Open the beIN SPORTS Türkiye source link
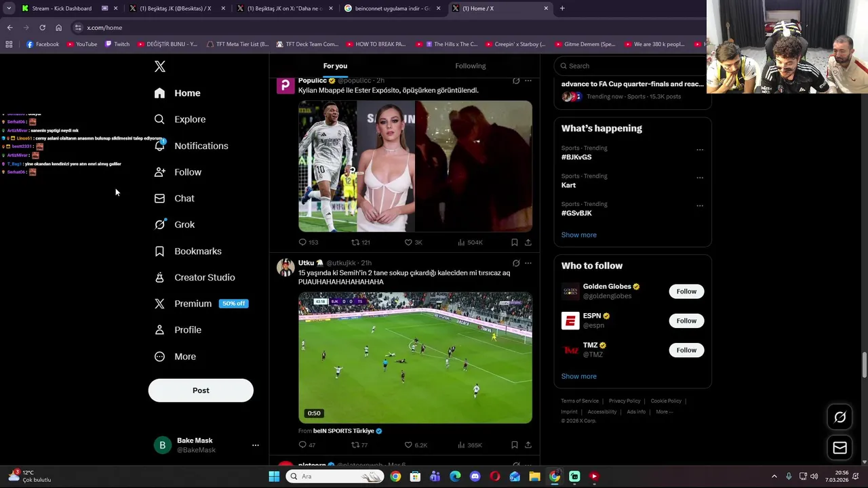Screen dimensions: 868x488 click(347, 431)
